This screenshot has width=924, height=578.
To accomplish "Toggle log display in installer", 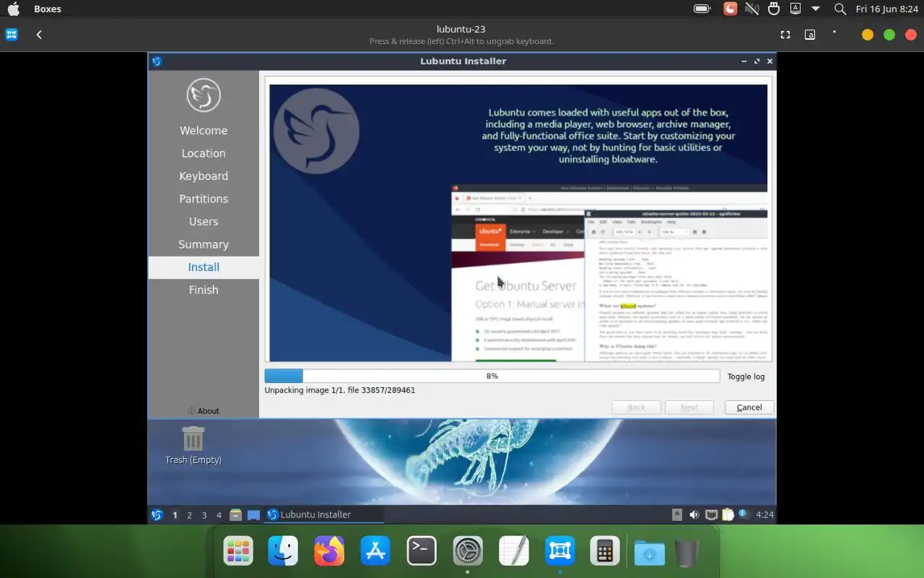I will tap(746, 376).
